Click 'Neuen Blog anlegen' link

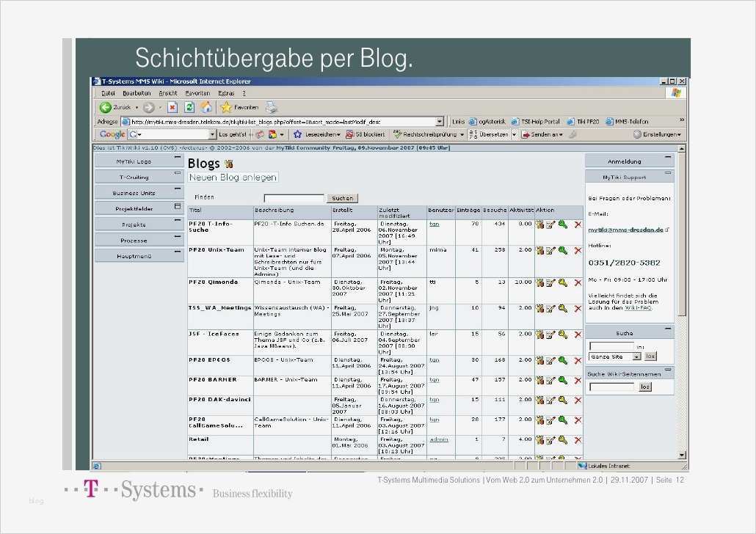[233, 178]
